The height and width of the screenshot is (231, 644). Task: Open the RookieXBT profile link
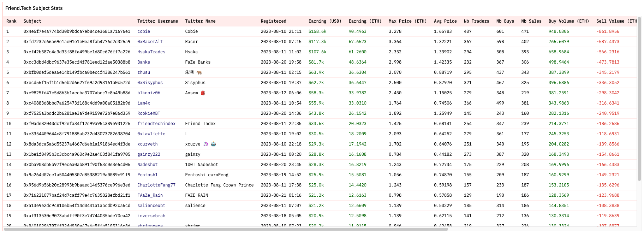pos(149,113)
